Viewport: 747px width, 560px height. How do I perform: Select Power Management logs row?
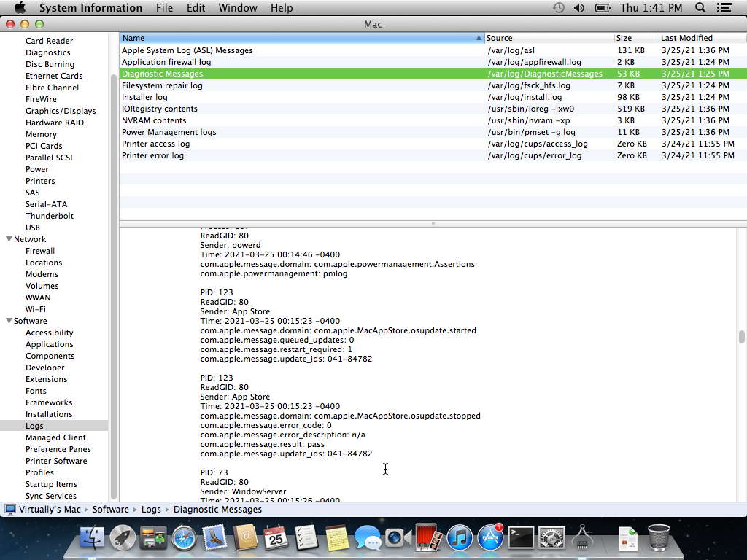(x=433, y=132)
